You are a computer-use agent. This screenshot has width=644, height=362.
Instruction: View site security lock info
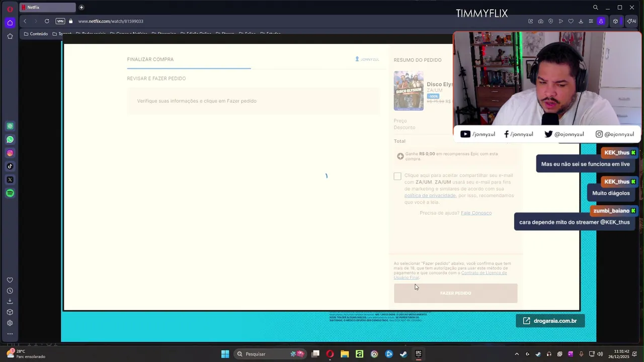(71, 21)
